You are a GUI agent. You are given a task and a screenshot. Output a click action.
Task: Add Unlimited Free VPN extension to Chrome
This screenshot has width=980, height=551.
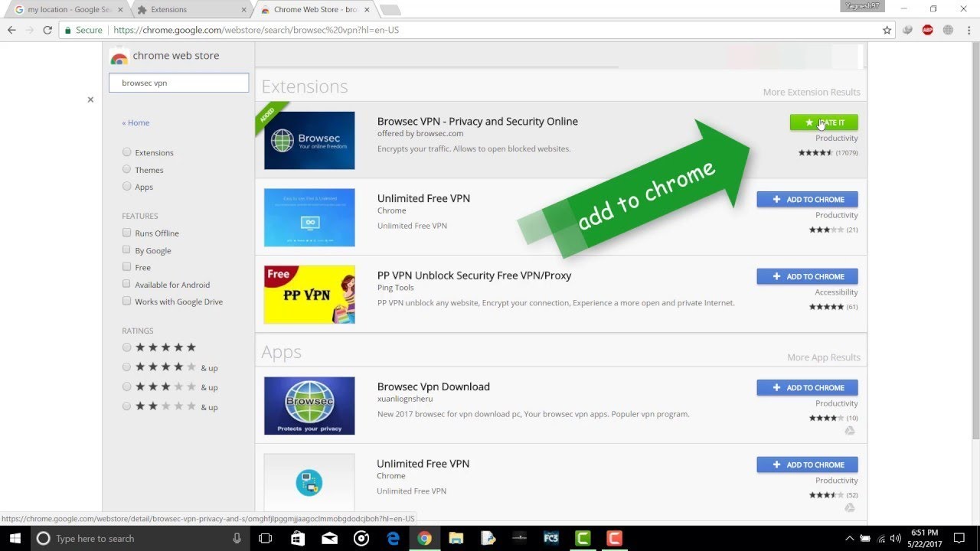[807, 200]
